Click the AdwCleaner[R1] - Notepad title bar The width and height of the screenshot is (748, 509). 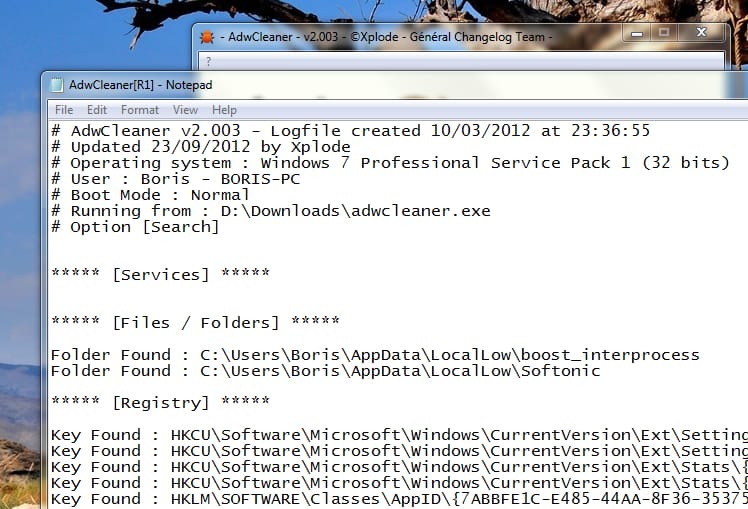click(400, 85)
